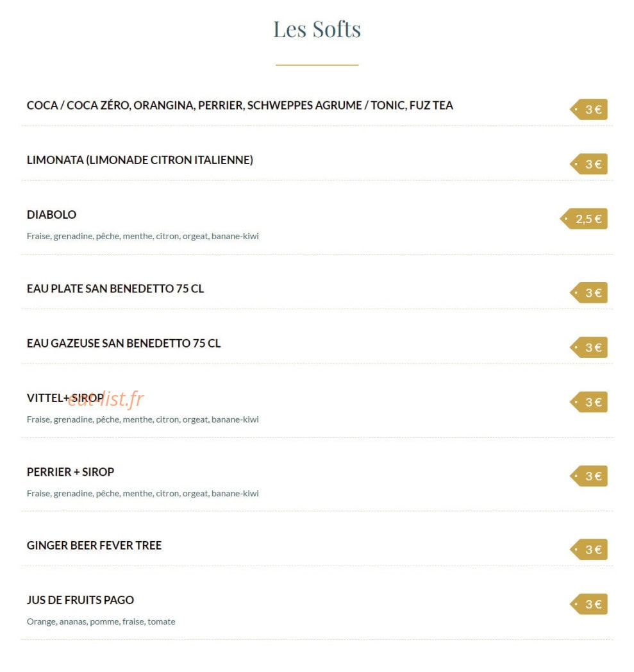The width and height of the screenshot is (634, 672).
Task: Select the Jus de Fruits Pago title
Action: (x=80, y=600)
